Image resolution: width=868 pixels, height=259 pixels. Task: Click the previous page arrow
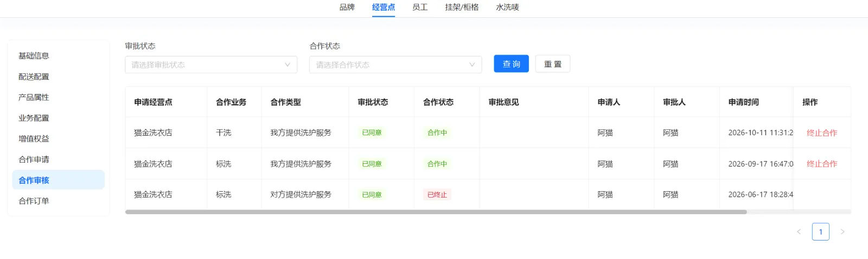coord(799,232)
